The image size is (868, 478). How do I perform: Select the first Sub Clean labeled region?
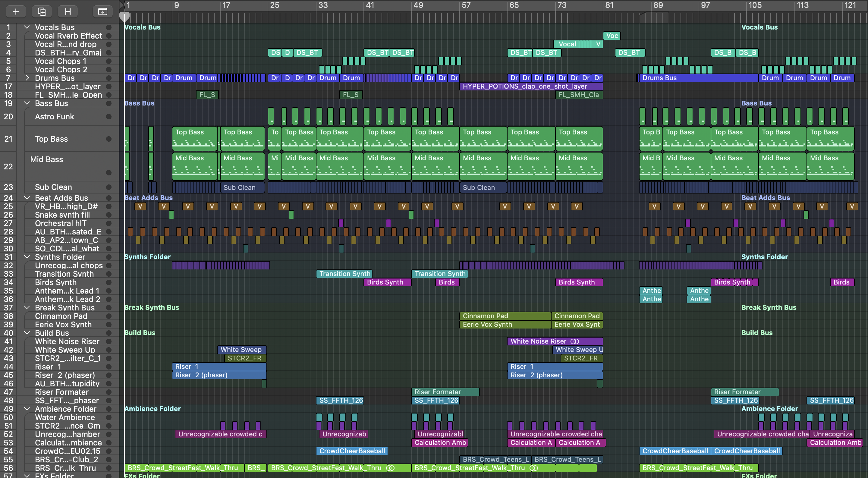click(242, 187)
